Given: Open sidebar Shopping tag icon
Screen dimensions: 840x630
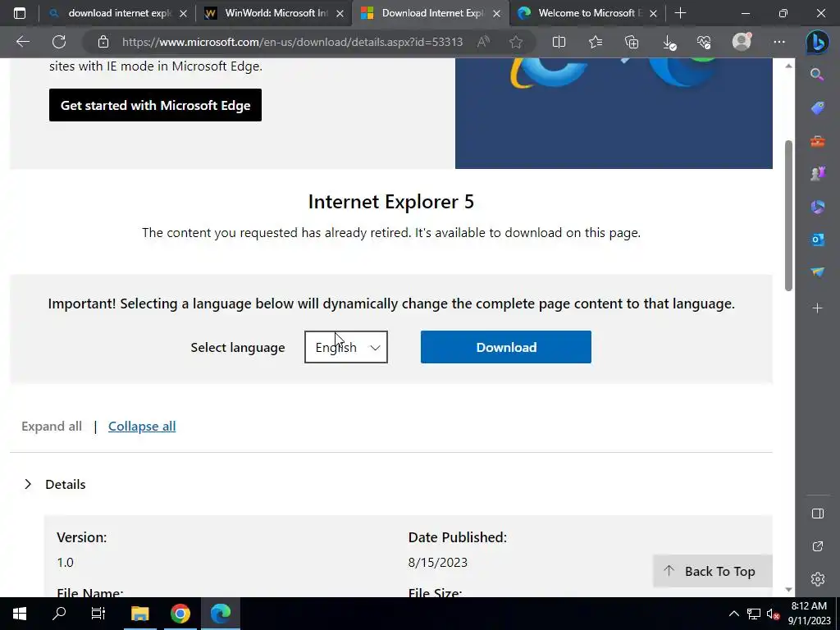Looking at the screenshot, I should pyautogui.click(x=818, y=107).
